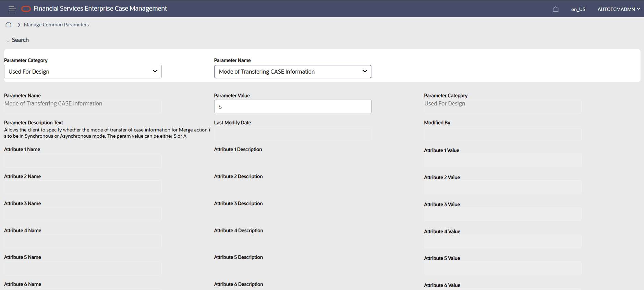Viewport: 644px width, 290px height.
Task: Open the hamburger navigation menu
Action: point(12,9)
